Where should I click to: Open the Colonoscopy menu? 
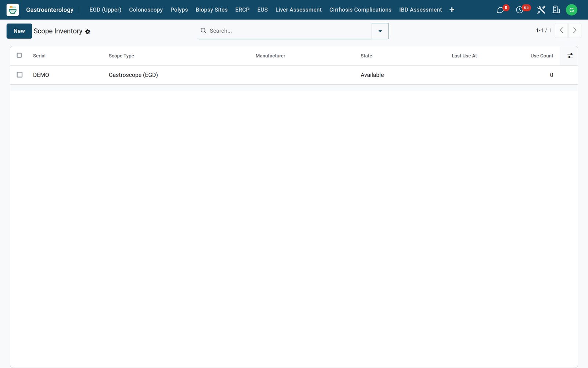click(x=146, y=10)
